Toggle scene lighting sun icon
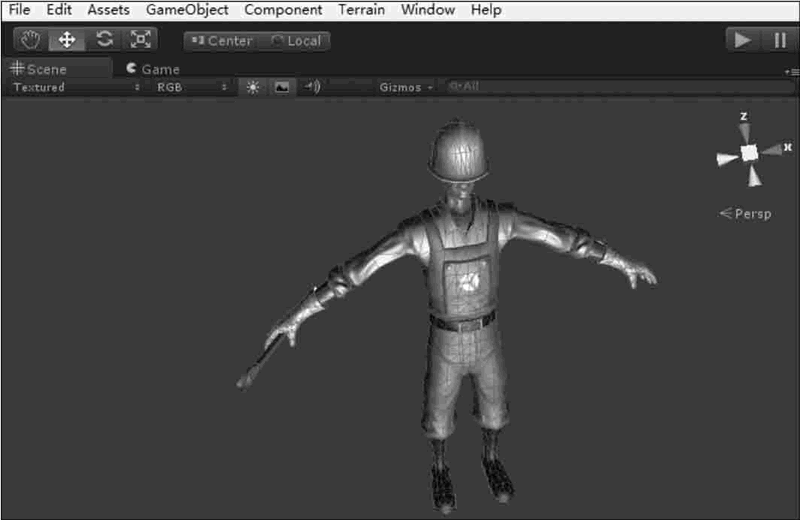This screenshot has height=520, width=800. click(253, 87)
